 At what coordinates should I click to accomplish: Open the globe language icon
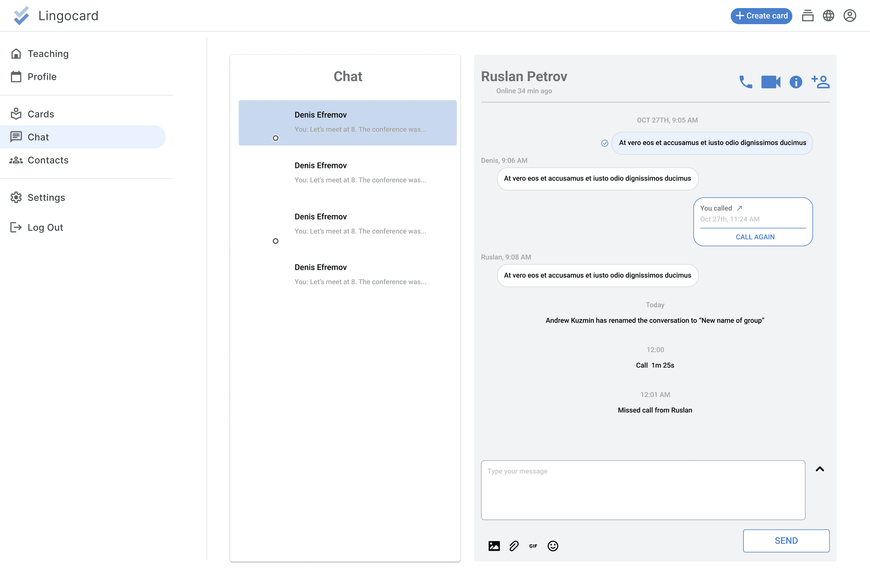point(828,16)
